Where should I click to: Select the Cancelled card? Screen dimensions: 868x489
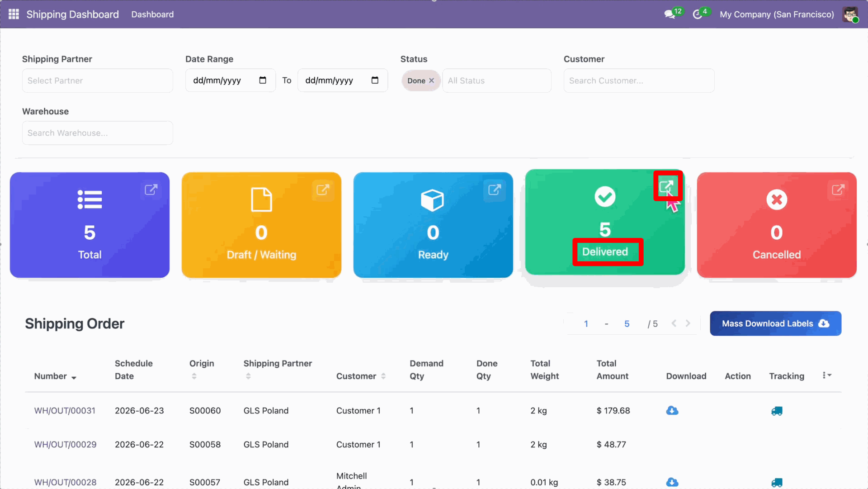[777, 225]
